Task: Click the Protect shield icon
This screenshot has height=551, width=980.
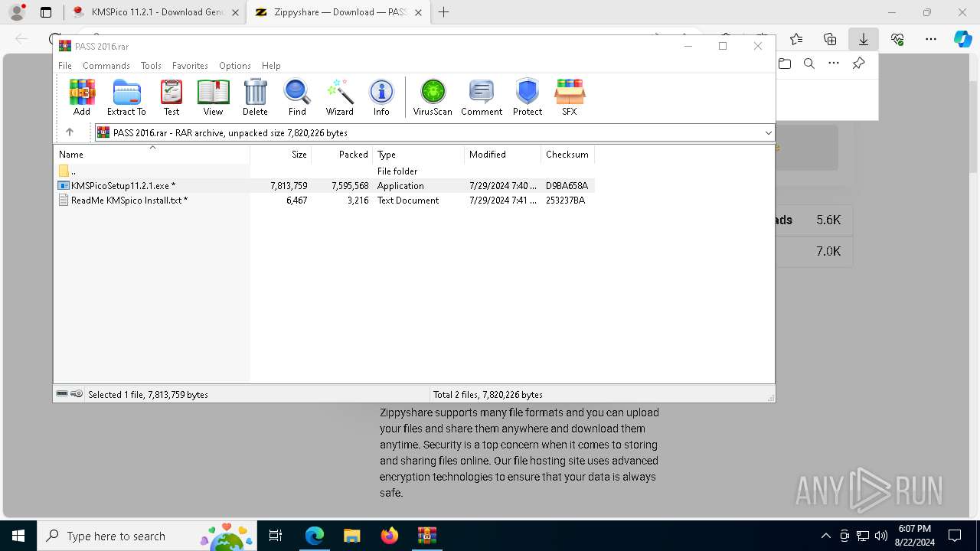Action: (528, 97)
